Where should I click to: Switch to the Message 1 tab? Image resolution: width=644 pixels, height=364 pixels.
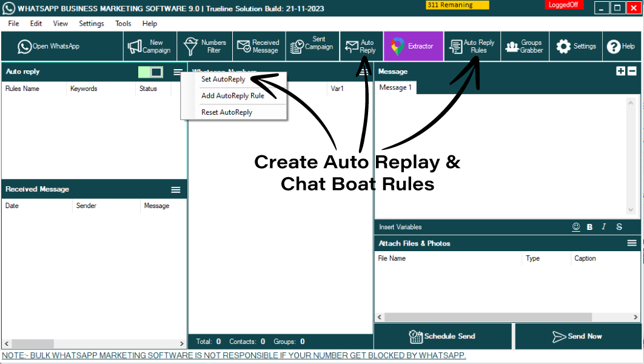pos(395,87)
